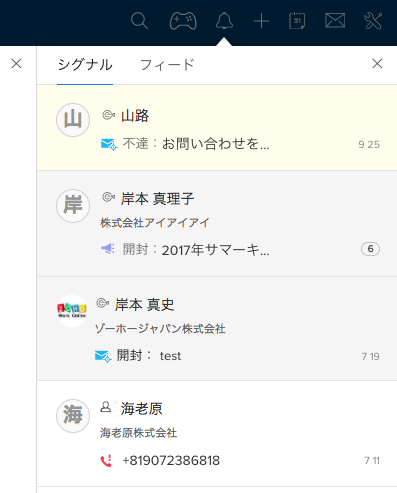Open the calendar icon in top bar

pyautogui.click(x=297, y=21)
